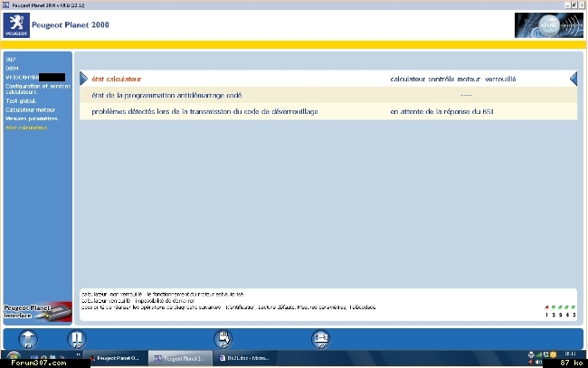Image resolution: width=588 pixels, height=368 pixels.
Task: Select the problèmes détectés transmission row
Action: 326,111
